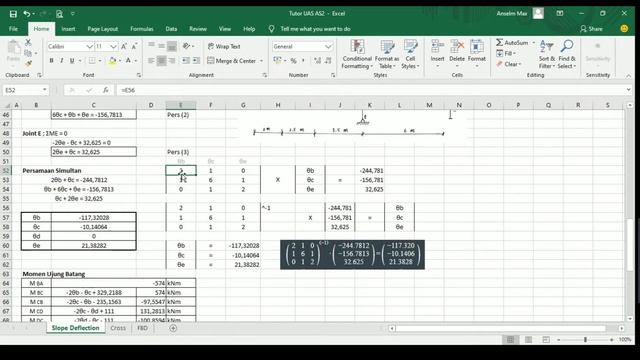Toggle Wrap Text
This screenshot has width=640, height=360.
tap(224, 47)
